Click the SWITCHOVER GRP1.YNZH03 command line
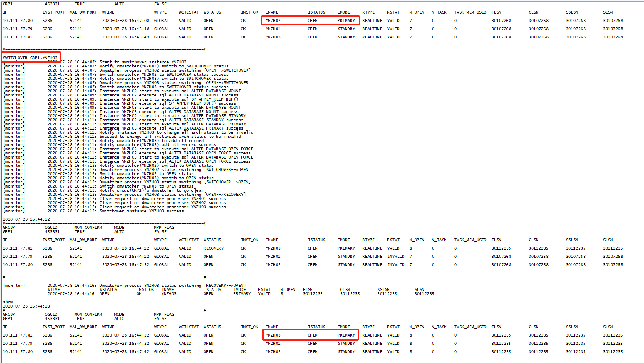644x363 pixels. tap(30, 58)
